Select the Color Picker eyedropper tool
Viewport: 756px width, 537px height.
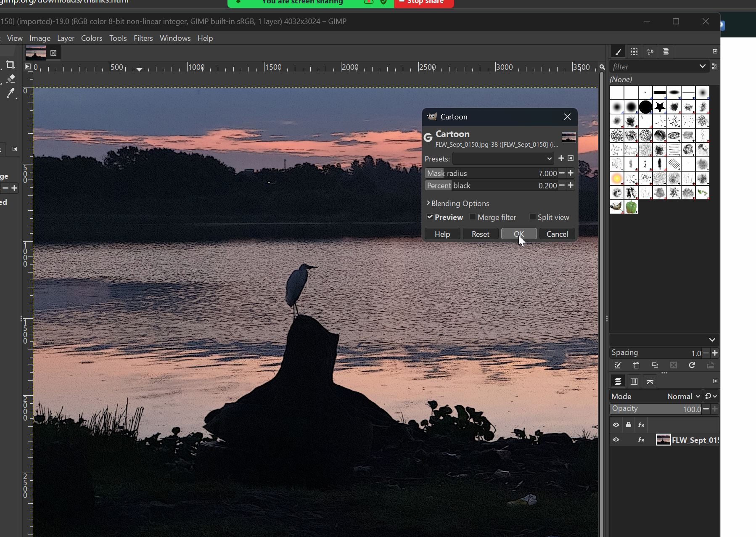[11, 93]
